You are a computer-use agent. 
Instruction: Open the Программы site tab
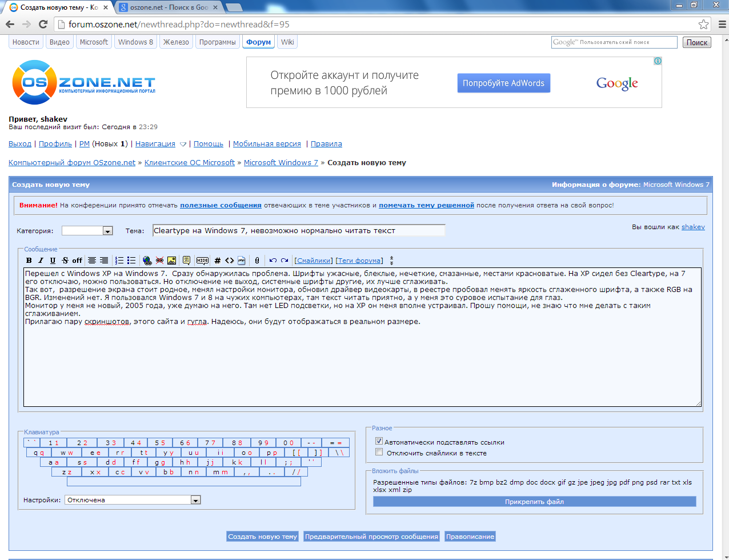tap(218, 42)
